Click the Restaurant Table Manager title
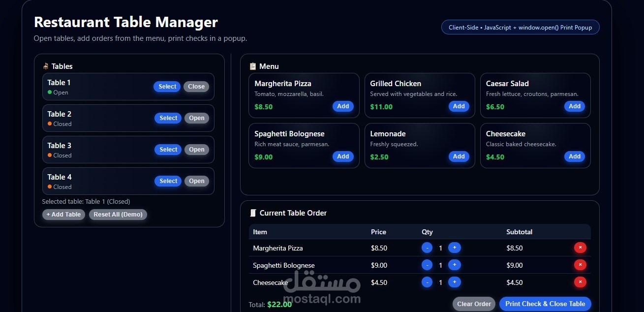Image resolution: width=644 pixels, height=312 pixels. (126, 22)
